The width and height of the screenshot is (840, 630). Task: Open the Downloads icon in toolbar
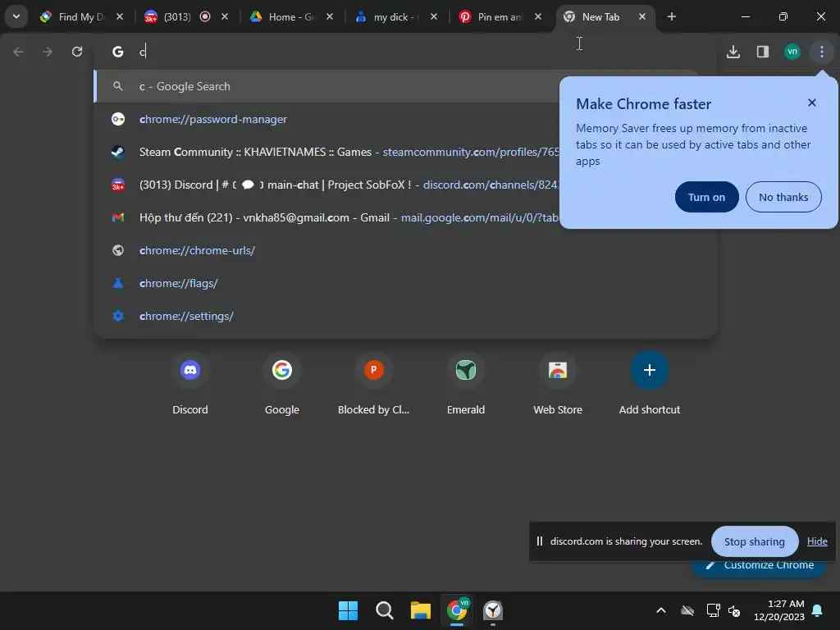(733, 52)
